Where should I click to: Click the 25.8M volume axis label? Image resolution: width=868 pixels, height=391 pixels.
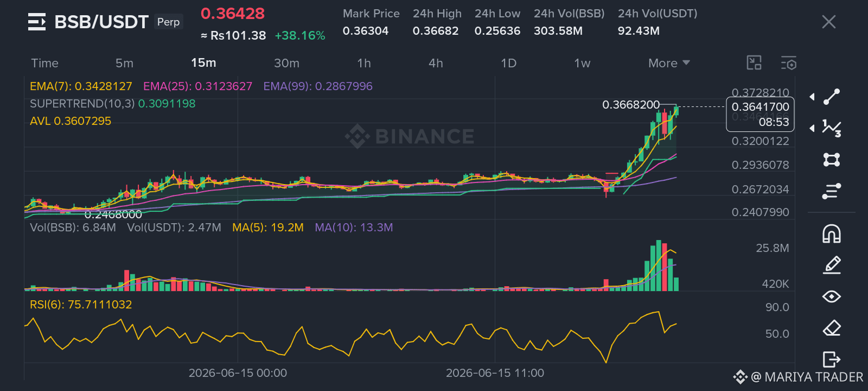point(773,248)
